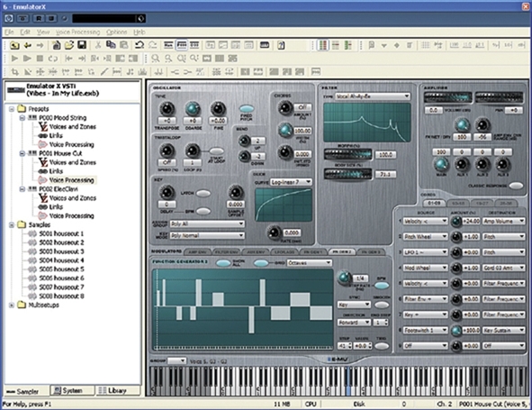Select sample S004 houseout 4

tap(61, 260)
